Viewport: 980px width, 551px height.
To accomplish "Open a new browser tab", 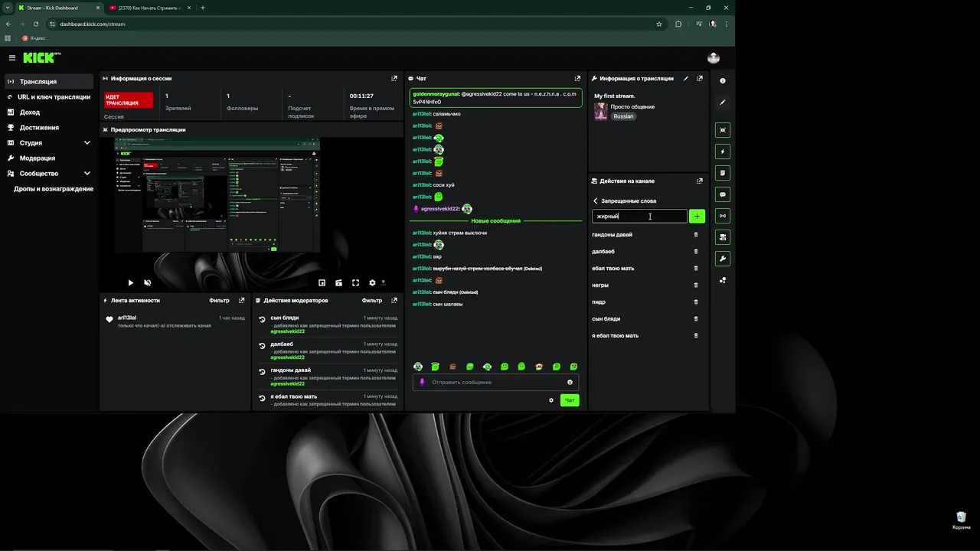I will click(203, 8).
